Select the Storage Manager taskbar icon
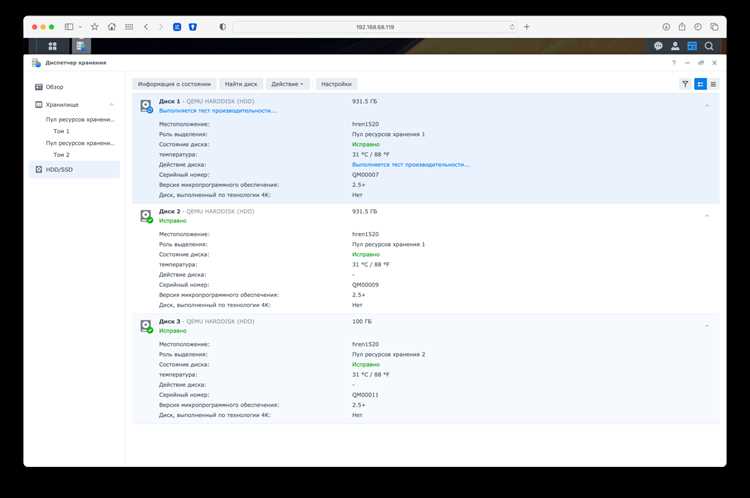The height and width of the screenshot is (498, 750). pos(81,46)
